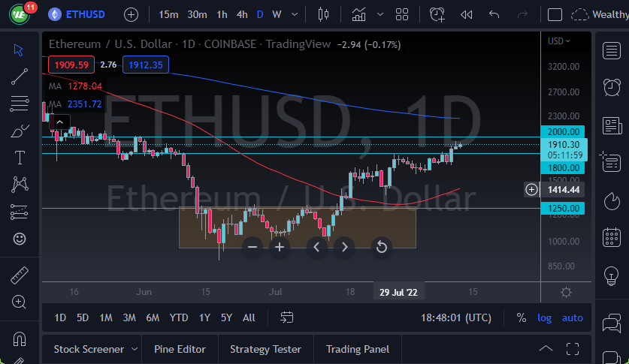Reset the chart view
This screenshot has height=364, width=629.
(382, 247)
